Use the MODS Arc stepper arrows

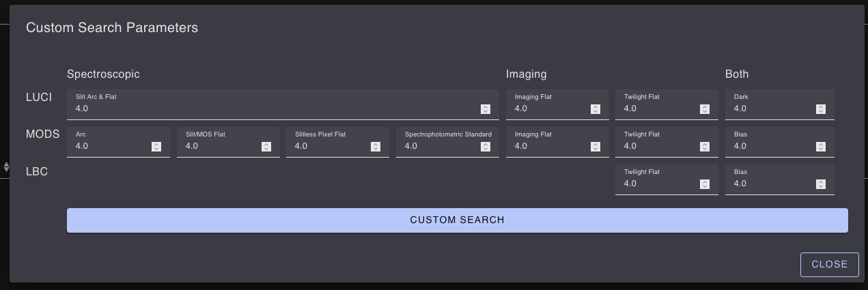pyautogui.click(x=156, y=147)
